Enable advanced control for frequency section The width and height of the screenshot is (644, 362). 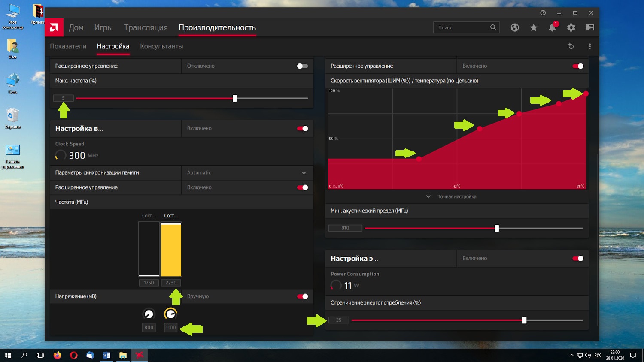[302, 66]
